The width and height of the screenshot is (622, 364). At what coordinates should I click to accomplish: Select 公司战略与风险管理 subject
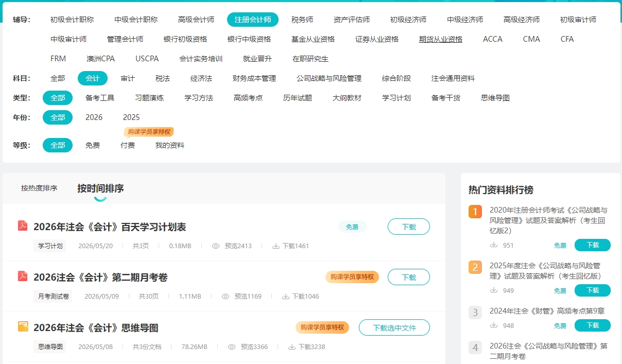(329, 78)
